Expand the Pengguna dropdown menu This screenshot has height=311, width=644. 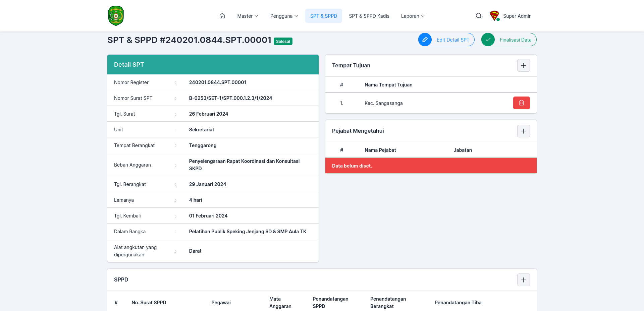click(284, 16)
